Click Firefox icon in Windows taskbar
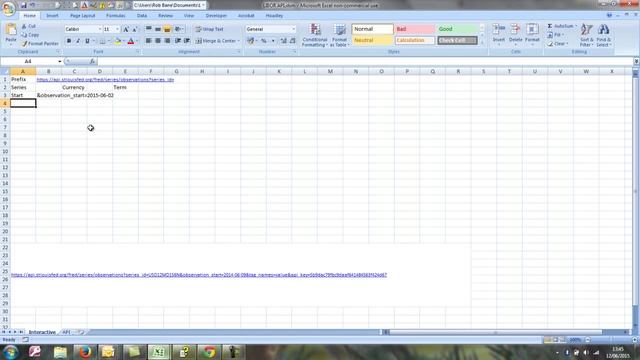The width and height of the screenshot is (640, 360). 85,352
